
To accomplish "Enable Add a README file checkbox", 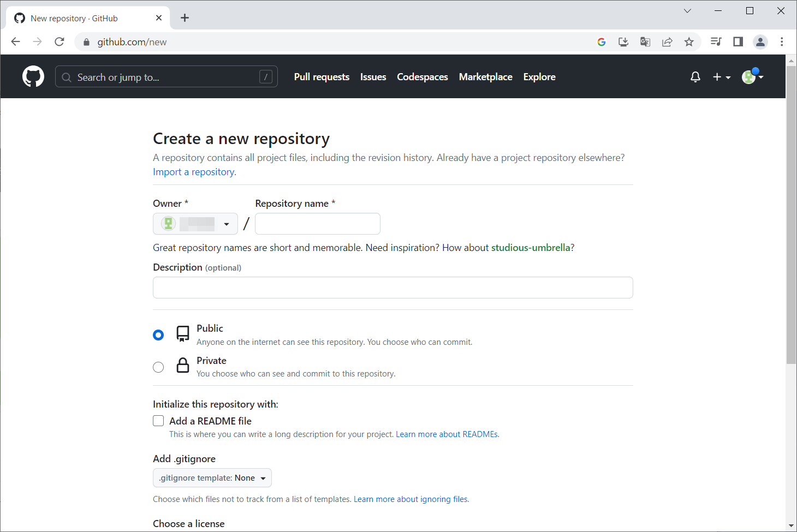I will point(158,421).
